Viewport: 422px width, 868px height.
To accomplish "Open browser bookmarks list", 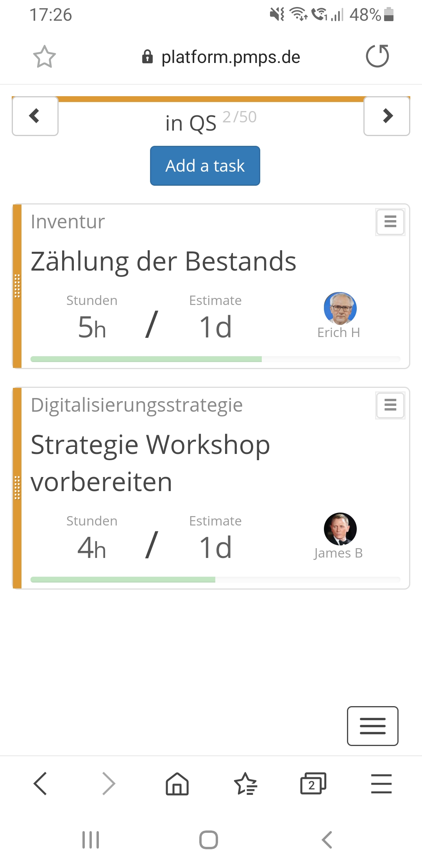I will click(245, 784).
